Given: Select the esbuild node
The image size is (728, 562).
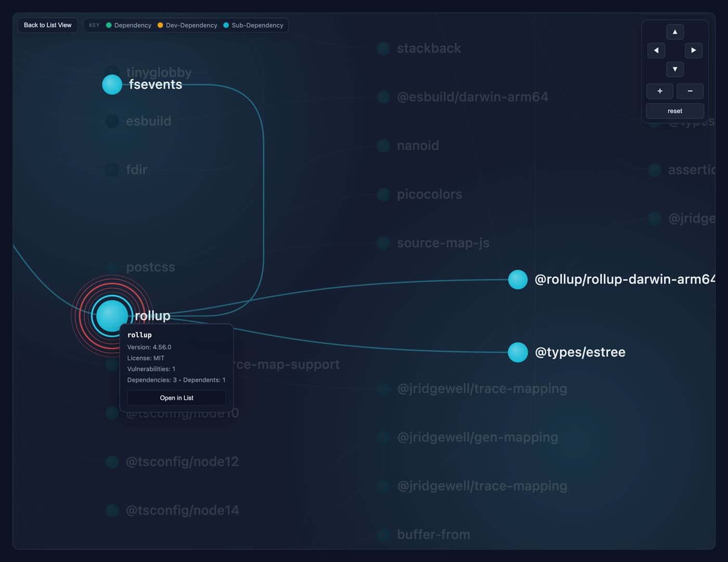Looking at the screenshot, I should tap(112, 121).
